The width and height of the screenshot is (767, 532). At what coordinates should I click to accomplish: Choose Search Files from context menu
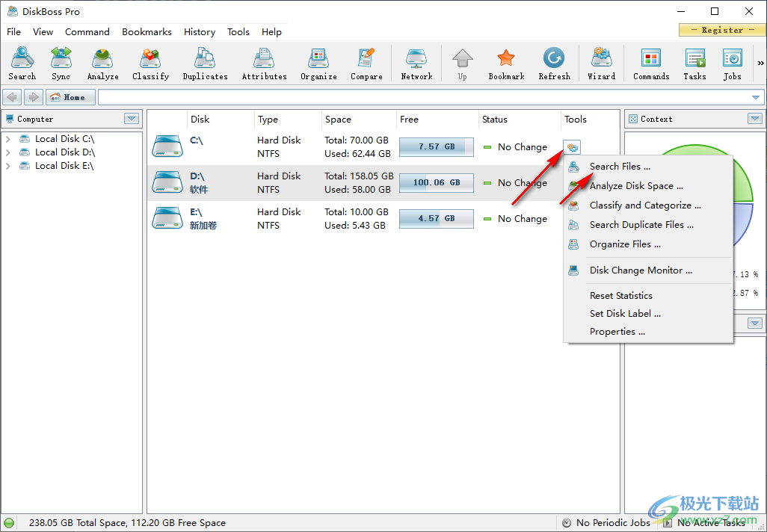(x=648, y=167)
